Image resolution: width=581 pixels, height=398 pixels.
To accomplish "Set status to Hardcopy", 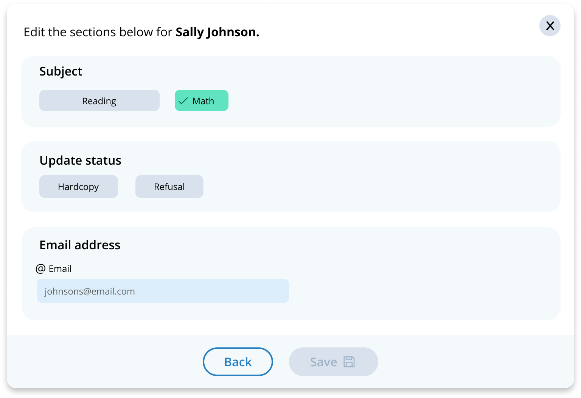I will tap(79, 186).
